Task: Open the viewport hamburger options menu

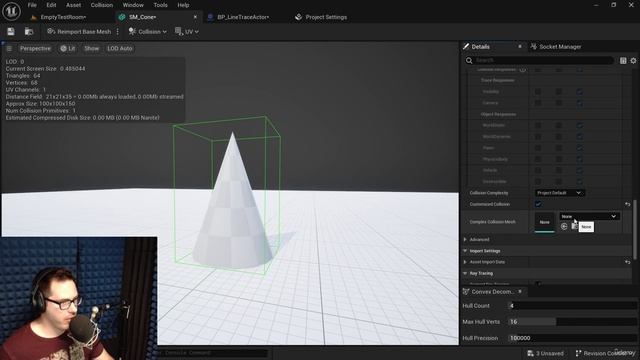Action: tap(9, 48)
